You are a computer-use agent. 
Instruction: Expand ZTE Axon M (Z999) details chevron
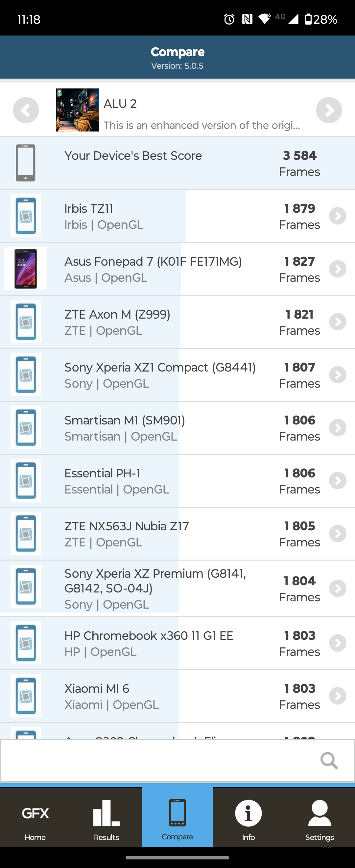pos(338,322)
